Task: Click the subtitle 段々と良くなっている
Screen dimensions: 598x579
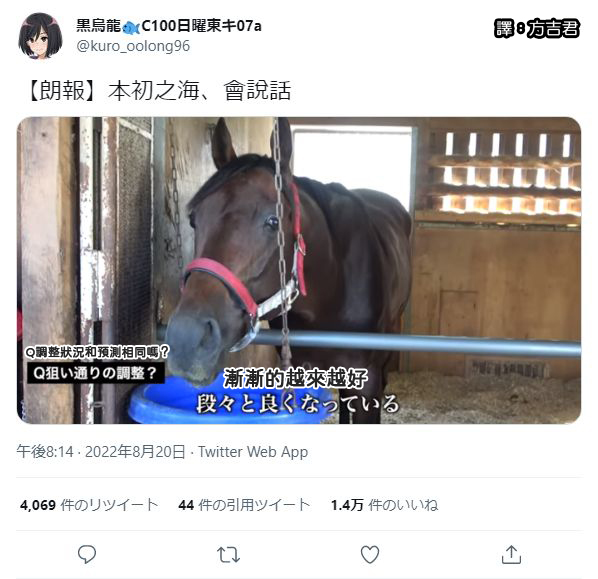Action: point(298,403)
